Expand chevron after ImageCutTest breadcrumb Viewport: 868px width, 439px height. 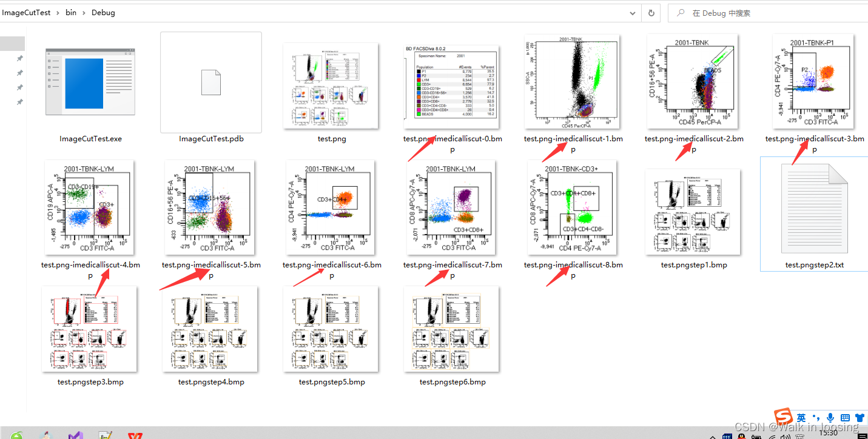tap(58, 12)
